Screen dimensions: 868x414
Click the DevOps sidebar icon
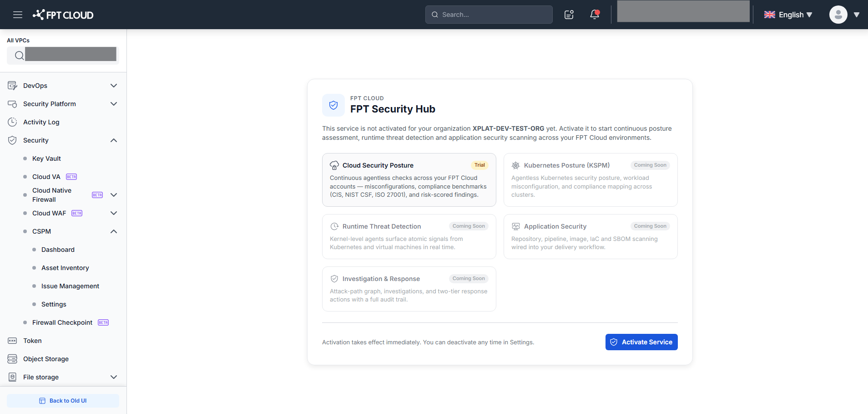click(x=12, y=86)
